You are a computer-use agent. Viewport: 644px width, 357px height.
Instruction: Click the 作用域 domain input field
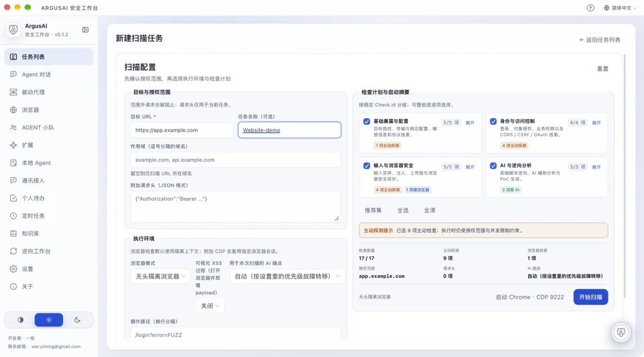tap(235, 160)
